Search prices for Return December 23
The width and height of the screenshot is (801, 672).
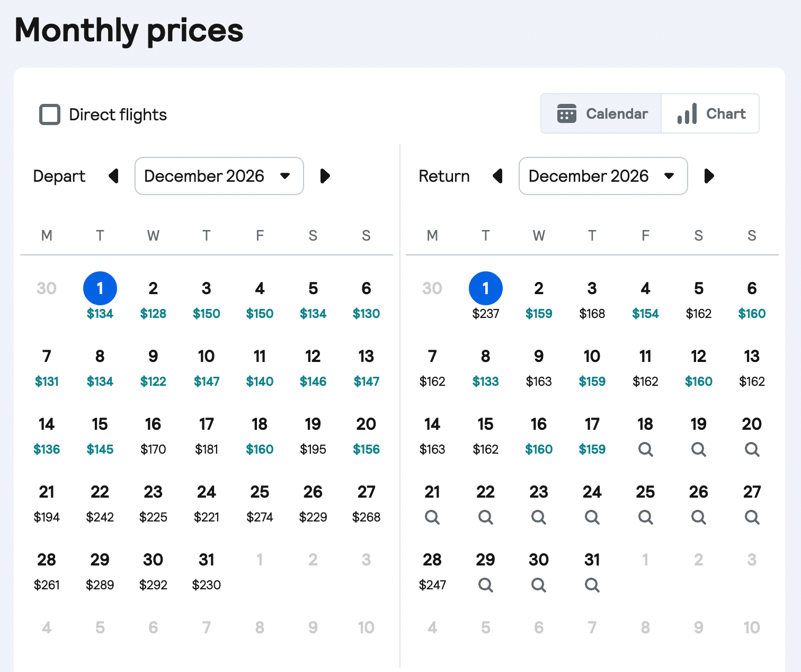coord(539,517)
